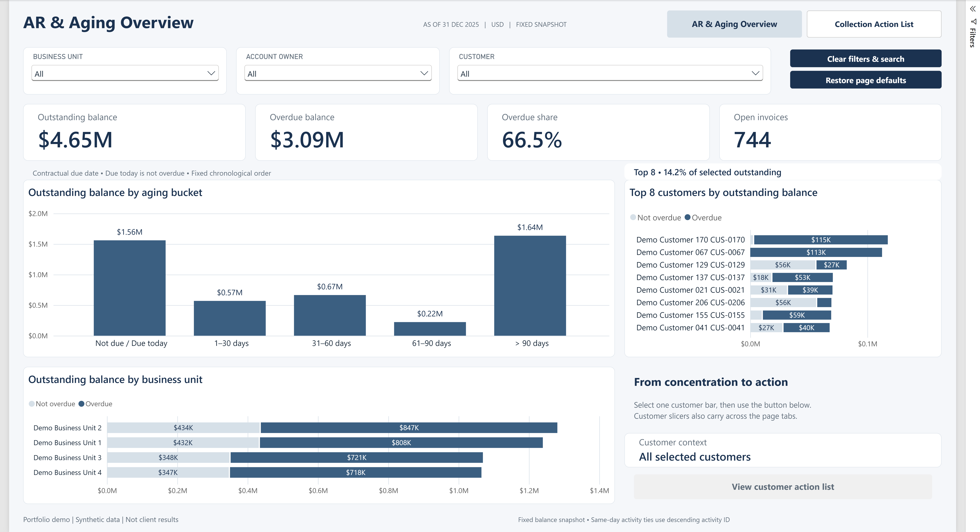
Task: Click 'Outstanding balance by aging bucket' title
Action: point(115,192)
